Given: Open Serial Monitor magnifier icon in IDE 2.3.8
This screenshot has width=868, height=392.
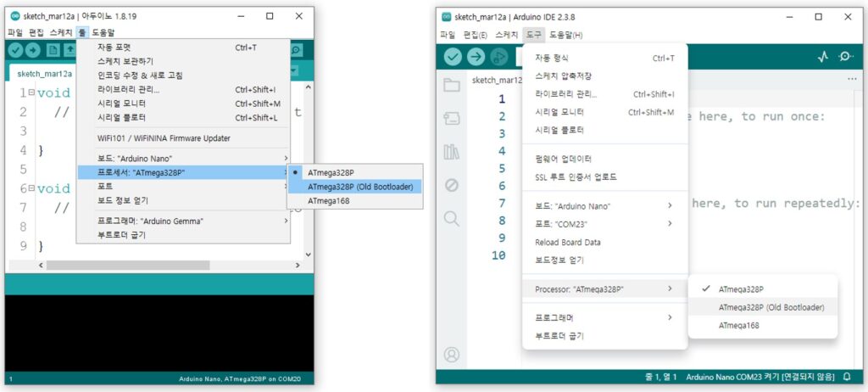Looking at the screenshot, I should [845, 57].
